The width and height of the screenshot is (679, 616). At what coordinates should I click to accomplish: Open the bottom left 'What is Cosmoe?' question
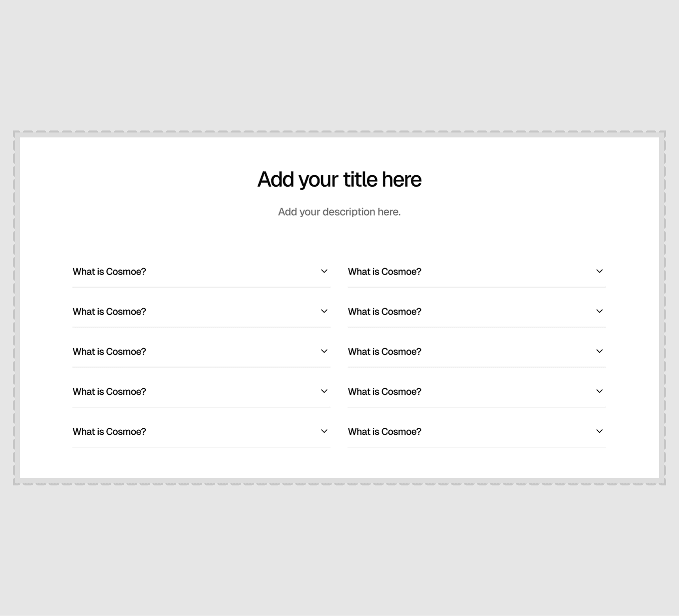[109, 431]
